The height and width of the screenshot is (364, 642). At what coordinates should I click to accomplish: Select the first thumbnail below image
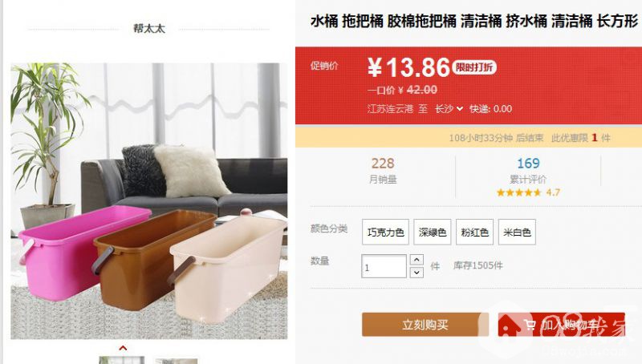point(122,360)
